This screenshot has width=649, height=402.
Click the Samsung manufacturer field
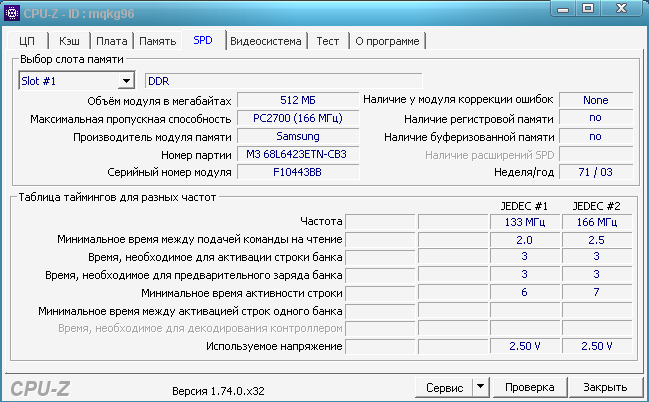click(x=297, y=137)
